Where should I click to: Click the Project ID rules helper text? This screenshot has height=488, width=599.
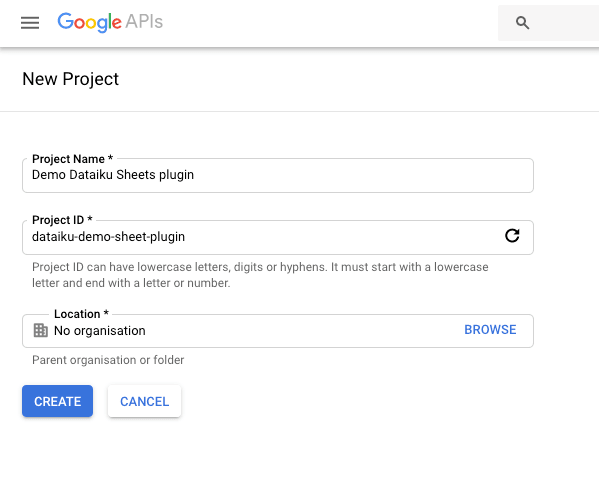point(260,275)
